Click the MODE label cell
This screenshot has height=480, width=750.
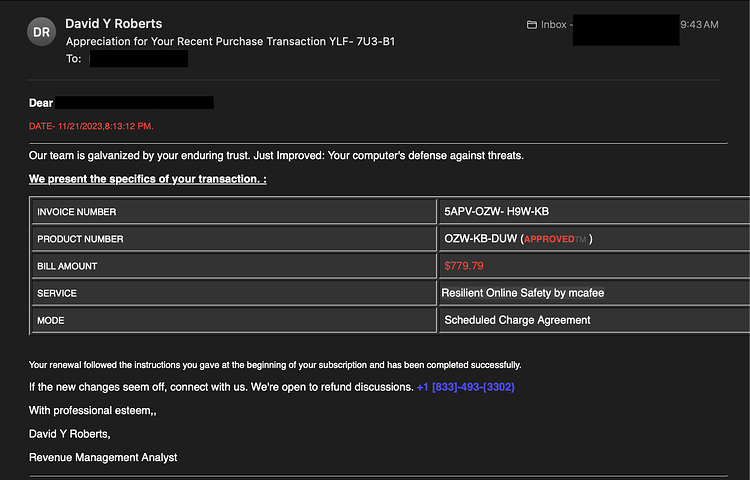[234, 320]
